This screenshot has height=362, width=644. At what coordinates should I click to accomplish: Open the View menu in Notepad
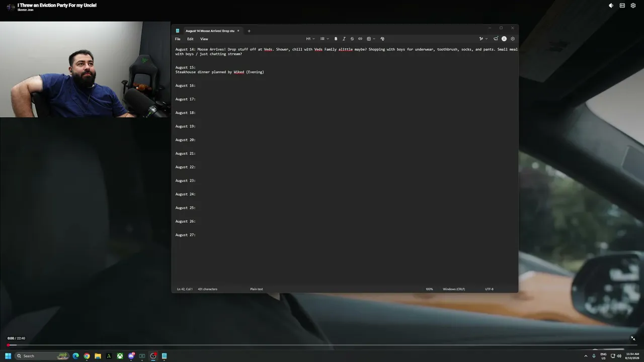coord(204,39)
